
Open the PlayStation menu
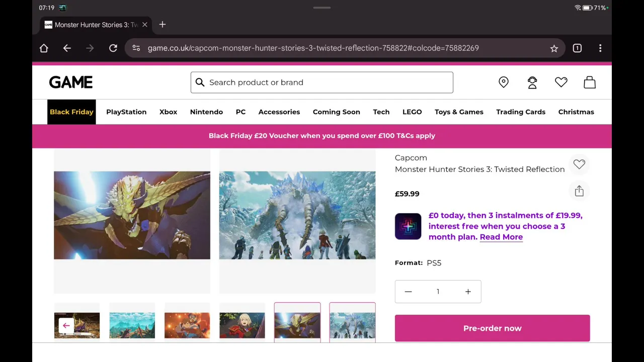pos(126,112)
